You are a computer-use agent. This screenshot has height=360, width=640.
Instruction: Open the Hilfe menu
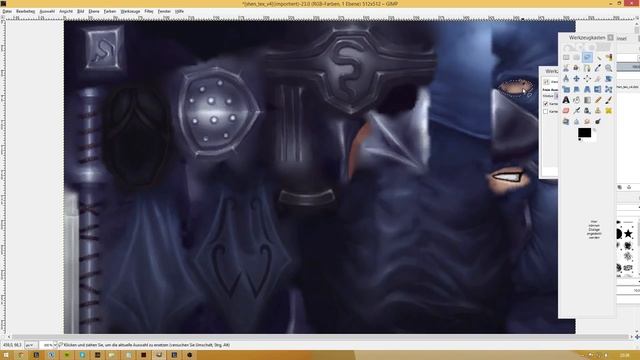[x=179, y=11]
